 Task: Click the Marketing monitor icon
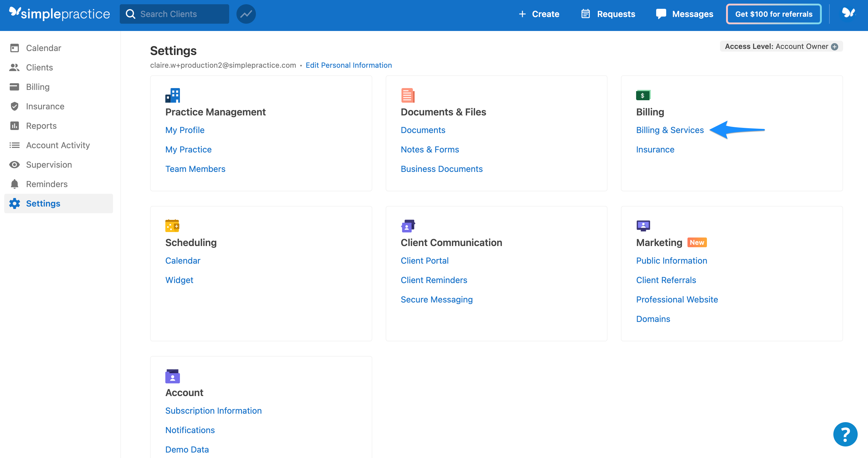pyautogui.click(x=643, y=226)
